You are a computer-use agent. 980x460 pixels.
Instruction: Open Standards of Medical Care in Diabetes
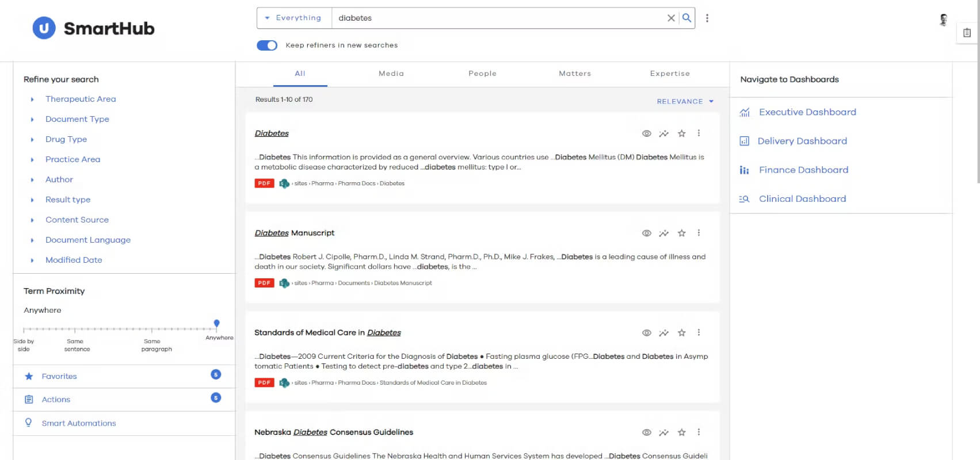pyautogui.click(x=327, y=333)
